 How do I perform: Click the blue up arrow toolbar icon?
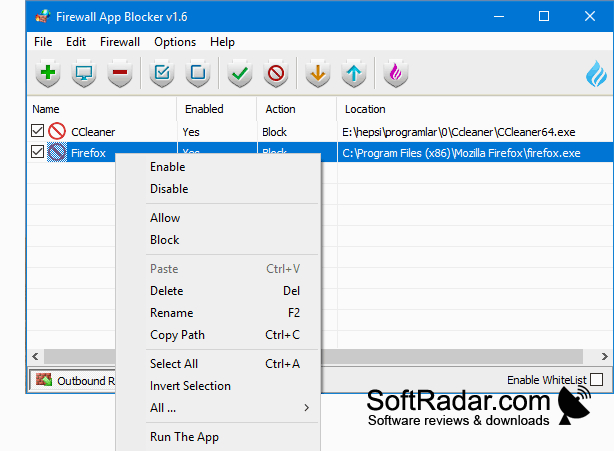pos(354,73)
